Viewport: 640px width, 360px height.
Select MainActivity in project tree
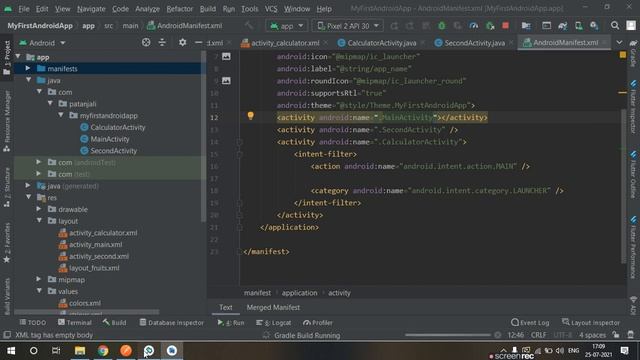[x=109, y=139]
